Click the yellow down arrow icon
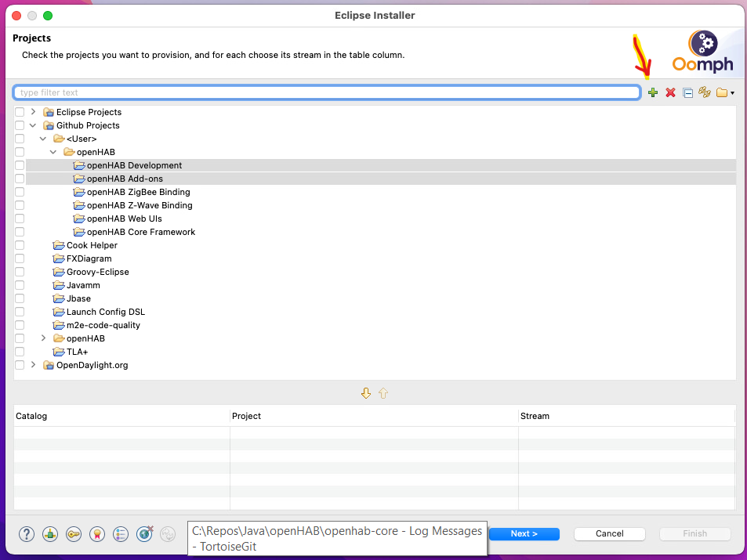 [x=365, y=393]
